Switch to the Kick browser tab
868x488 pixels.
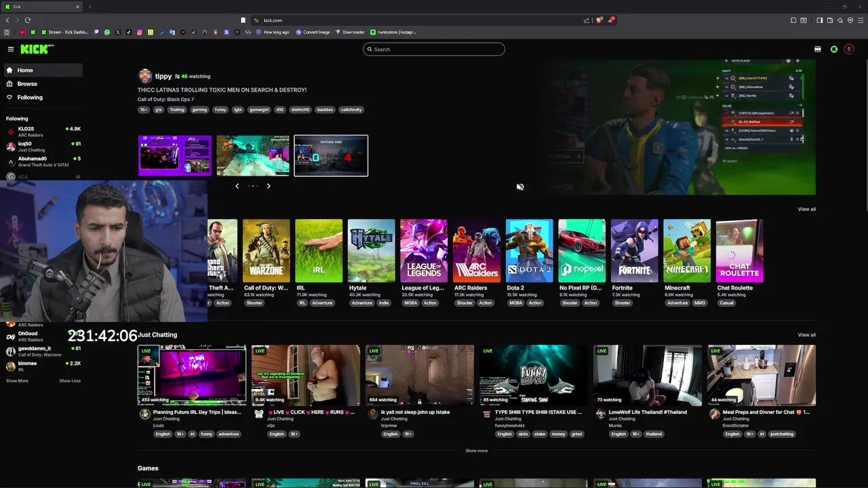(x=41, y=7)
